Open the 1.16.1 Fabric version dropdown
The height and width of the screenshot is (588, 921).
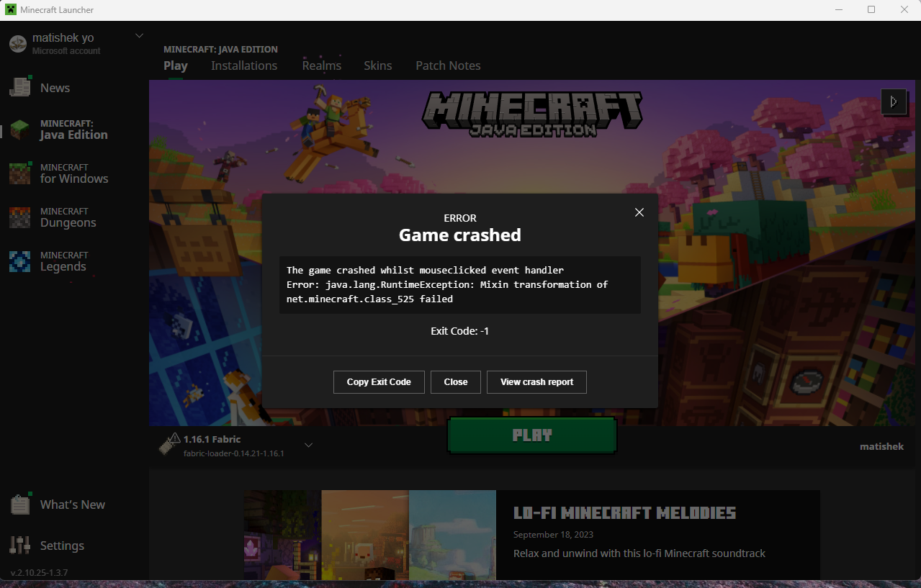click(308, 445)
